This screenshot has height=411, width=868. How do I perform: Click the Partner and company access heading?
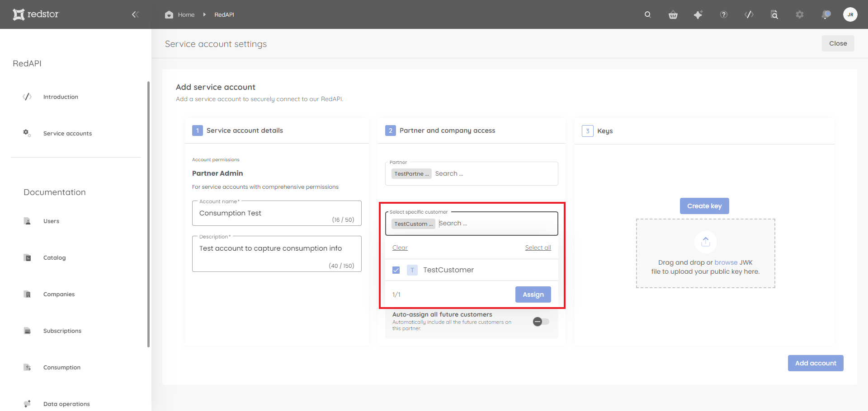coord(447,131)
